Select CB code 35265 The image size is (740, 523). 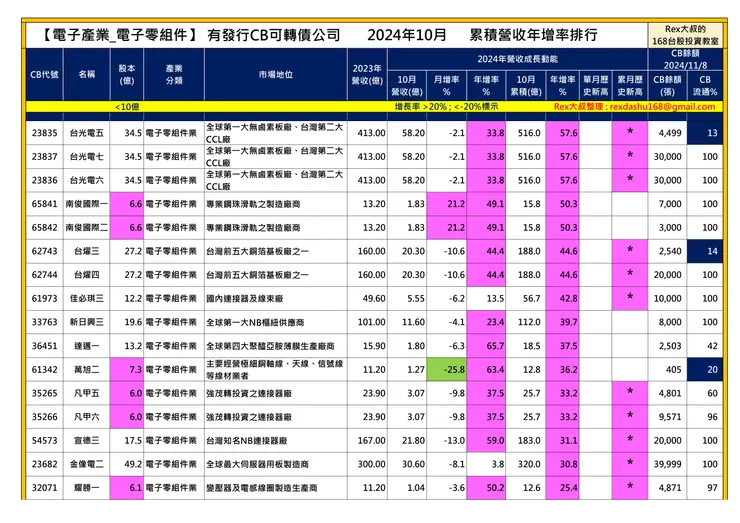click(44, 393)
